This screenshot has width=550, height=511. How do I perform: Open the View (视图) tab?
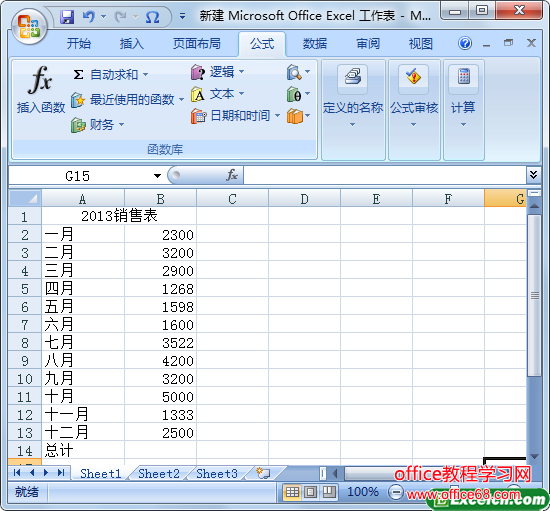[421, 43]
